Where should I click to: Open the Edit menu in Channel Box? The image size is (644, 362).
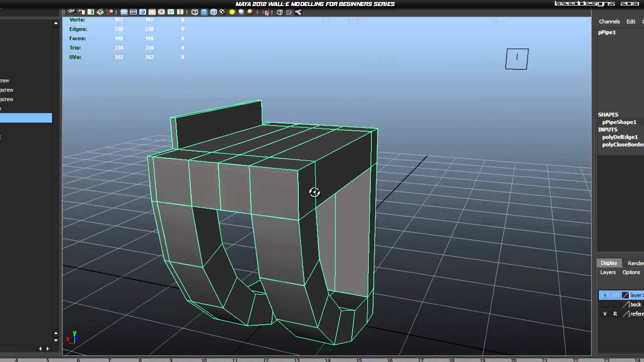[x=631, y=22]
